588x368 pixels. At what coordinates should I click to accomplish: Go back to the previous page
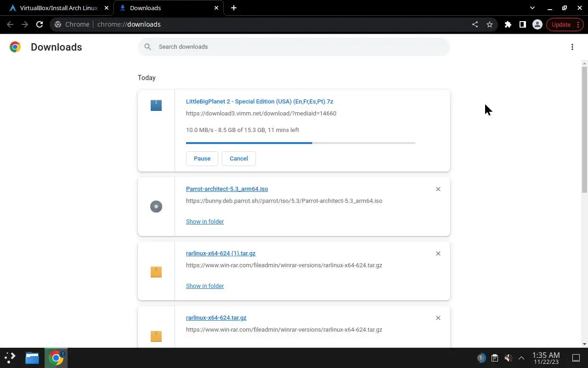(x=10, y=24)
